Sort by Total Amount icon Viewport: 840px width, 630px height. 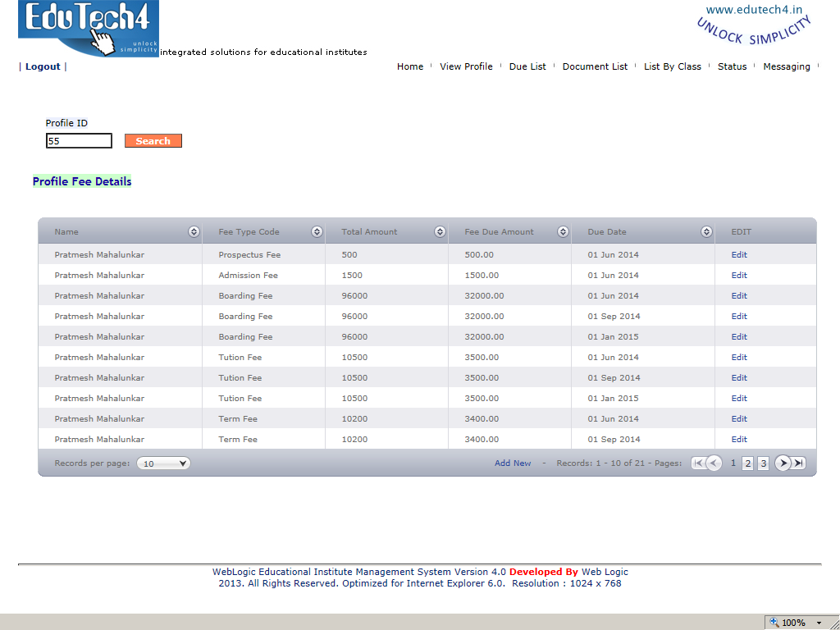click(x=440, y=231)
